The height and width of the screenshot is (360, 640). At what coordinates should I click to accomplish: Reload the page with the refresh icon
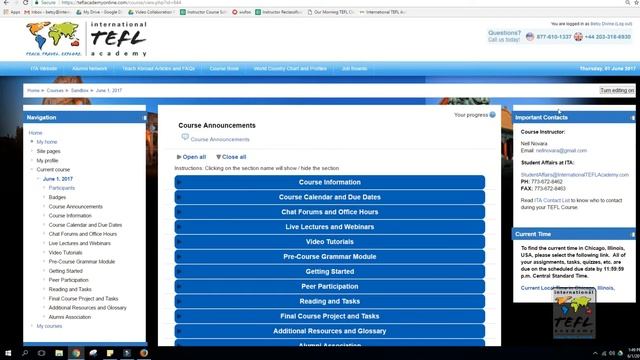[x=26, y=2]
